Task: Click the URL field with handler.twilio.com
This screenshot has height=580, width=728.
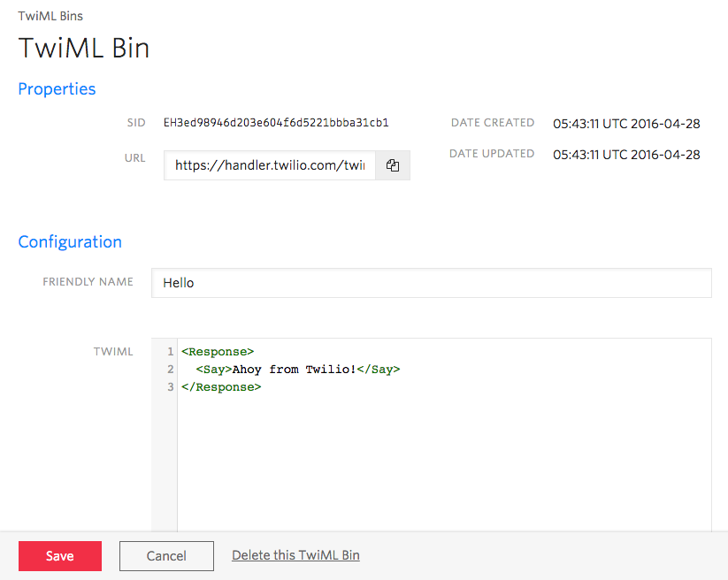Action: [270, 165]
